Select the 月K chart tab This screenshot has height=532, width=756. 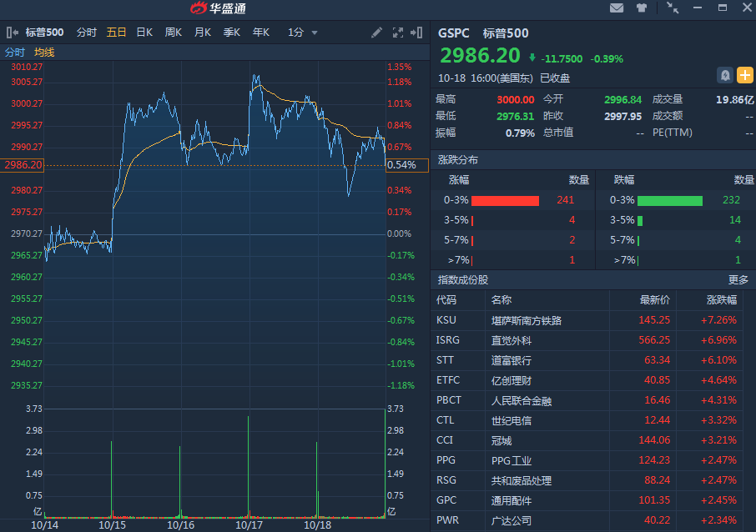pyautogui.click(x=203, y=33)
